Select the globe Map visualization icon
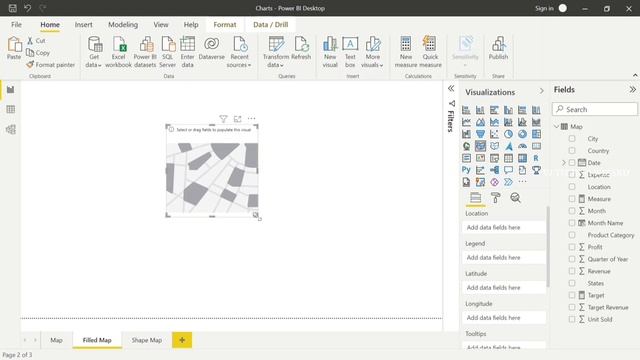Image resolution: width=640 pixels, height=360 pixels. (466, 146)
